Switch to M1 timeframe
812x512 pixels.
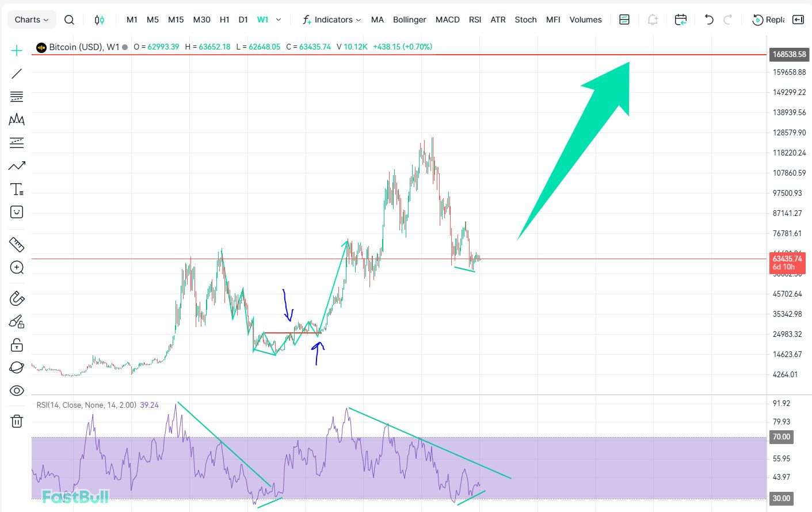coord(132,20)
